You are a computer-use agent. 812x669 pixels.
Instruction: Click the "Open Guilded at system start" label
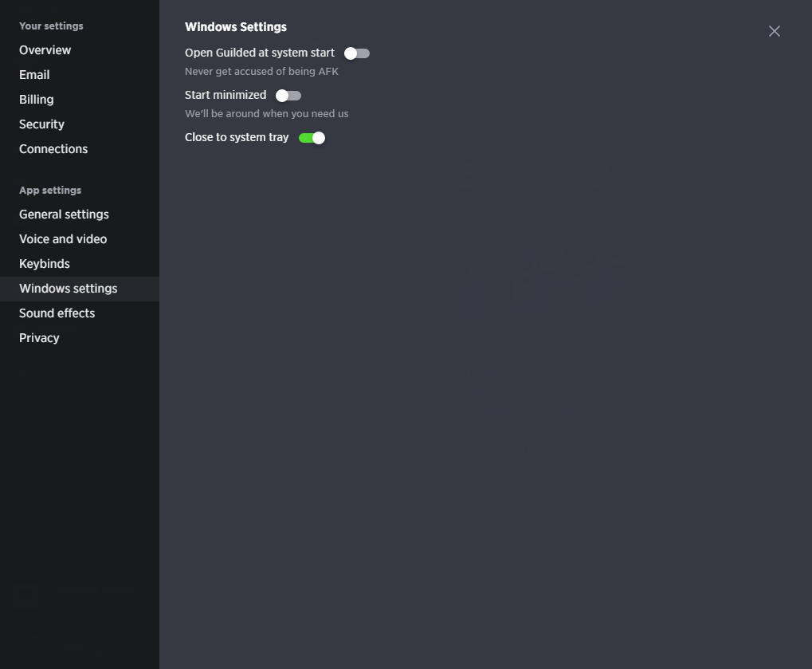(x=260, y=53)
